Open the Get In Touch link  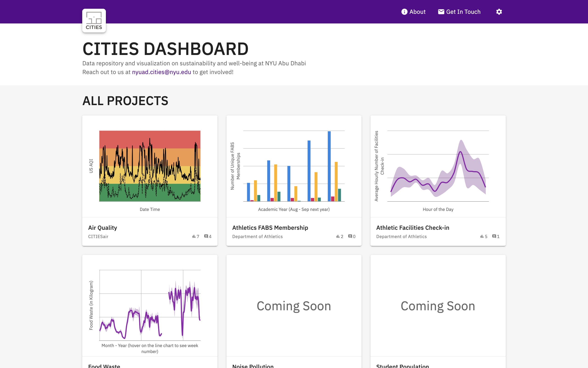[x=459, y=12]
